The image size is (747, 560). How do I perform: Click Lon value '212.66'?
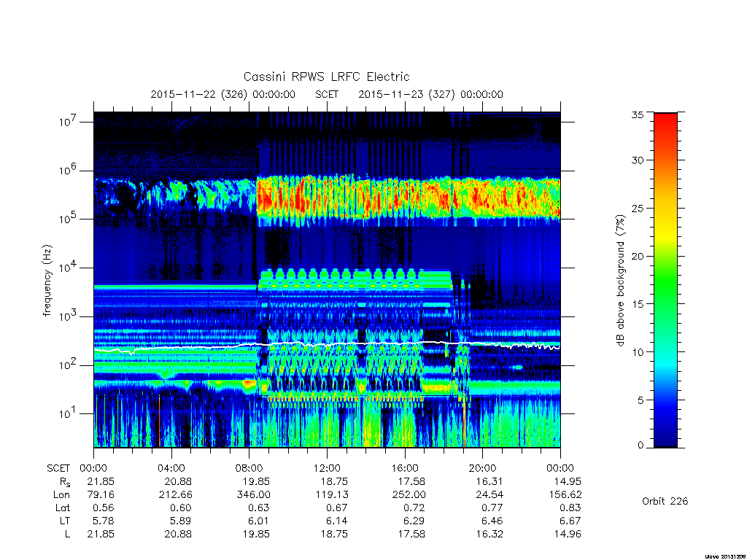175,495
